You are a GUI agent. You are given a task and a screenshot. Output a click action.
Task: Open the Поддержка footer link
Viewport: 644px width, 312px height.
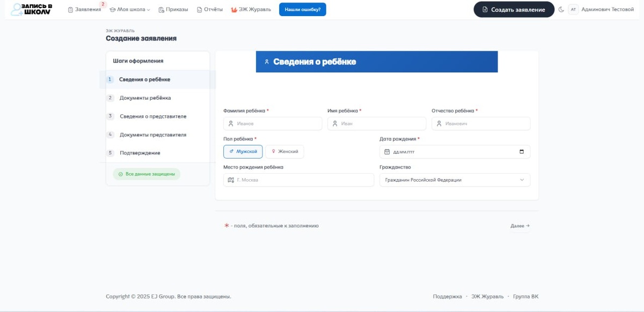click(x=448, y=296)
